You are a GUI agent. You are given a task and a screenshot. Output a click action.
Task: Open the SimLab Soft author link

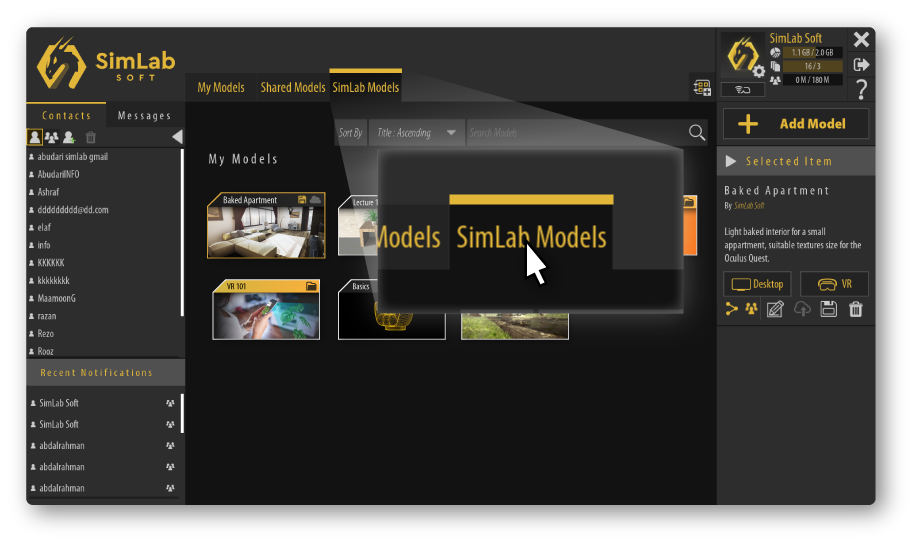click(x=749, y=206)
